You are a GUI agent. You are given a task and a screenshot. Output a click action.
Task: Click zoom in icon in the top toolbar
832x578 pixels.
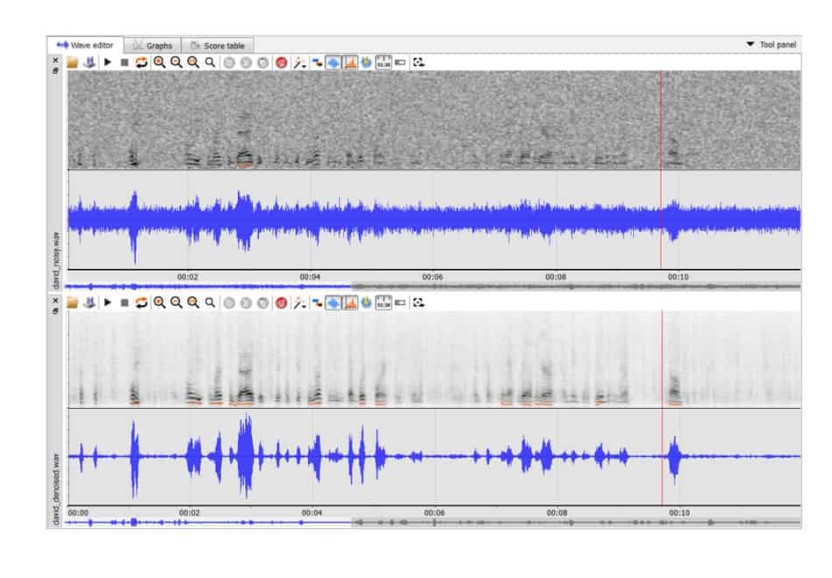click(x=159, y=62)
